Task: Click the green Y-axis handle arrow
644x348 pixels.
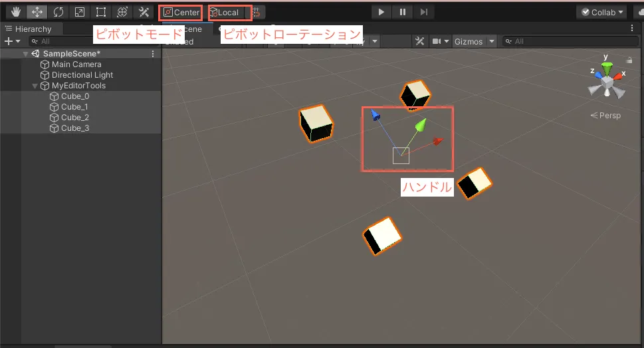Action: (421, 125)
